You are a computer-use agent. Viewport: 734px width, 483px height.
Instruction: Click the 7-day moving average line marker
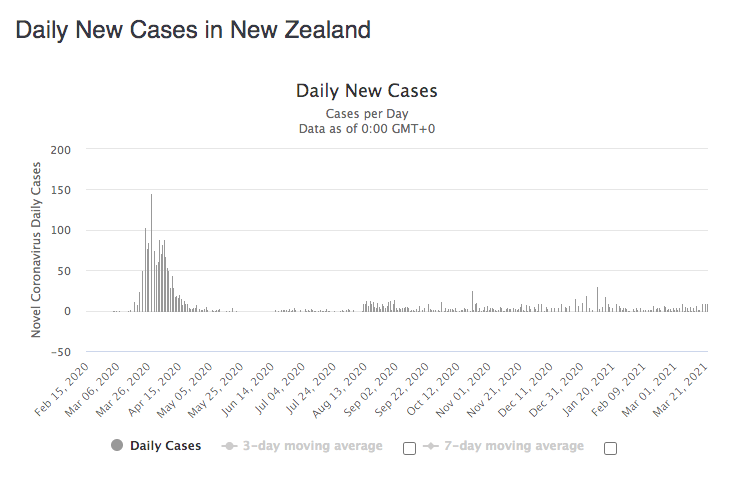click(430, 445)
